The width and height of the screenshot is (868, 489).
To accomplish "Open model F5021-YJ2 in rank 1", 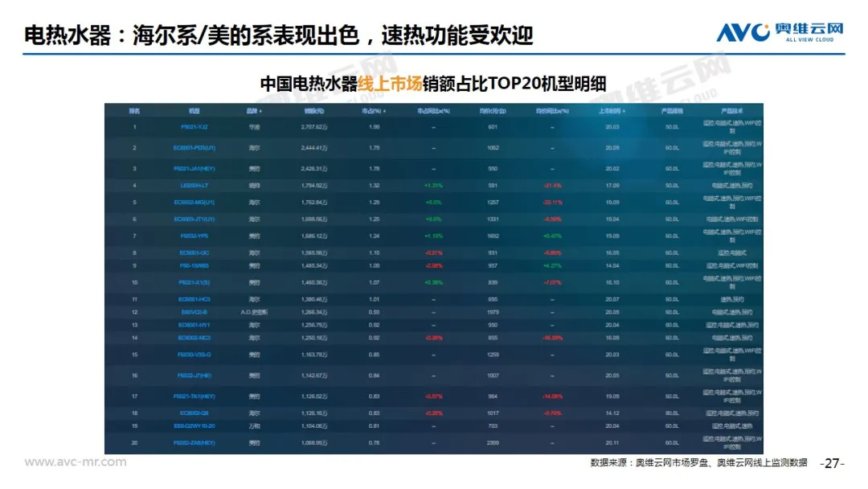I will tap(194, 127).
